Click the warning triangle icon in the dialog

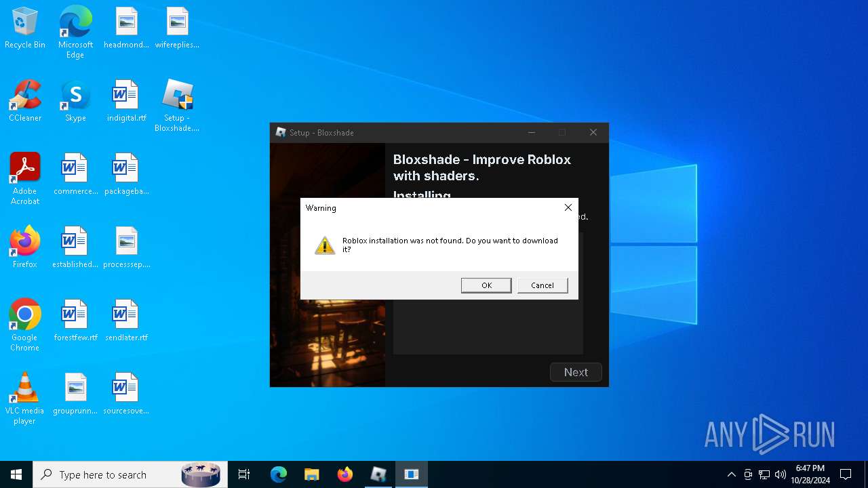[325, 245]
